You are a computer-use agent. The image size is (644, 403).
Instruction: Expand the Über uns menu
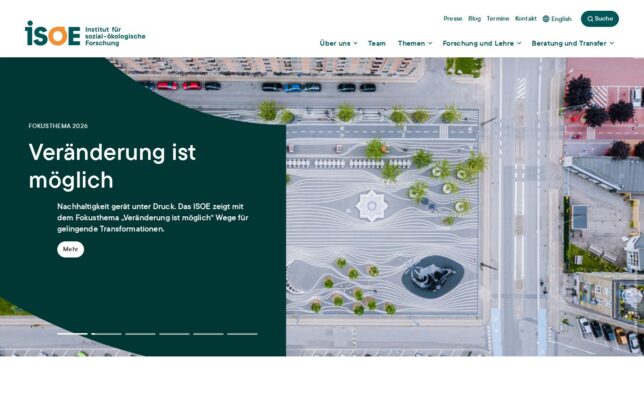(338, 43)
